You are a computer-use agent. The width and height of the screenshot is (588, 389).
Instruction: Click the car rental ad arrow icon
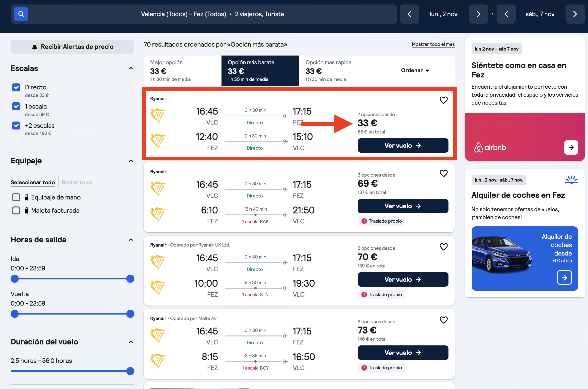[x=564, y=277]
